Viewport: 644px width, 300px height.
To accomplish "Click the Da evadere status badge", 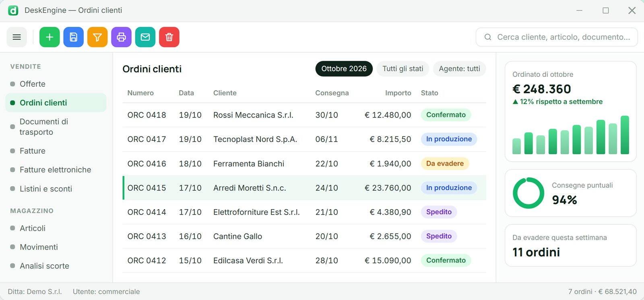I will pos(445,164).
